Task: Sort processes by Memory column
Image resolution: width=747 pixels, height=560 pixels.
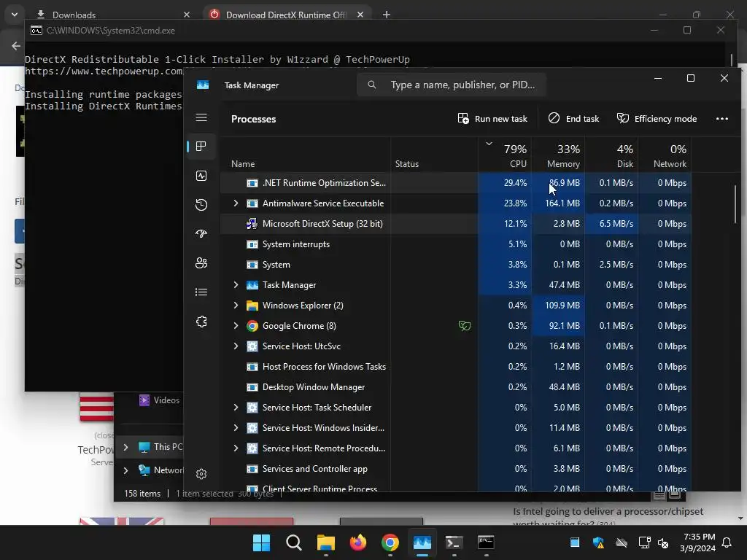Action: (x=559, y=155)
